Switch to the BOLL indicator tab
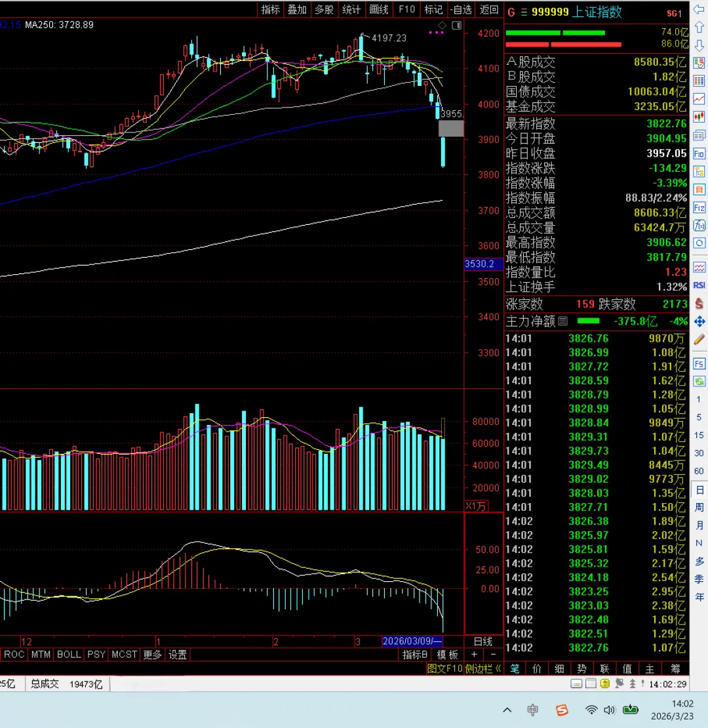The height and width of the screenshot is (728, 708). click(x=69, y=655)
